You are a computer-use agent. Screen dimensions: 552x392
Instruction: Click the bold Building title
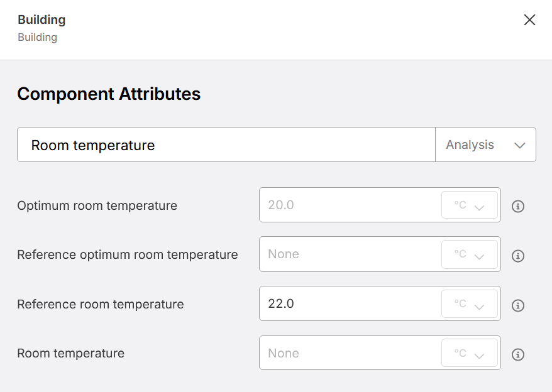click(41, 19)
